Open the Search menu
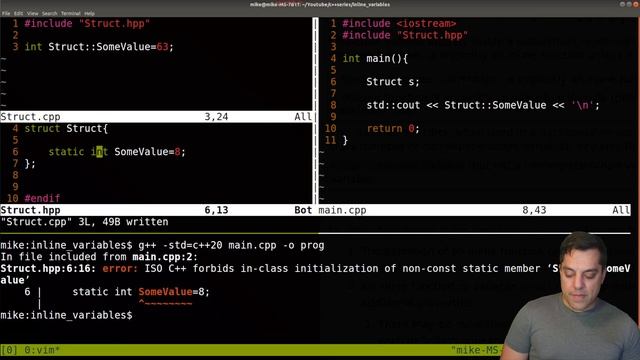This screenshot has width=640, height=360. [x=49, y=13]
